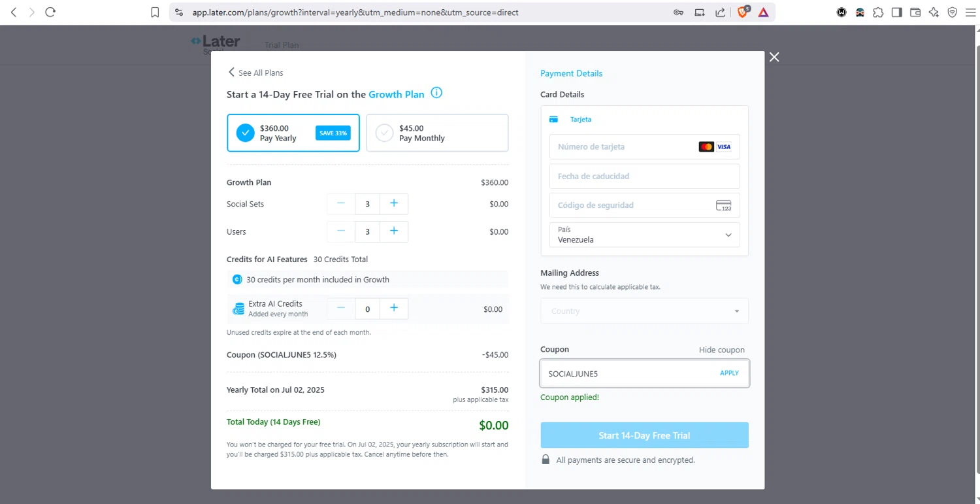The height and width of the screenshot is (504, 980).
Task: Apply the coupon code
Action: 729,373
